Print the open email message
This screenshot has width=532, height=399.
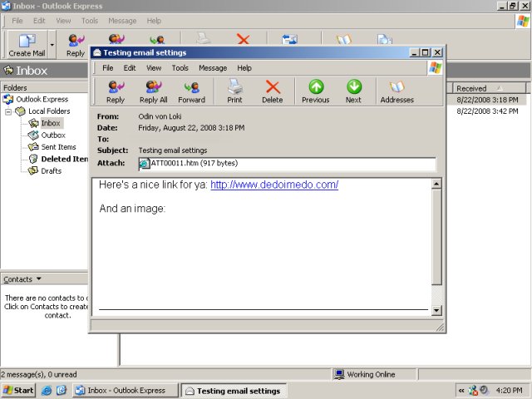234,91
